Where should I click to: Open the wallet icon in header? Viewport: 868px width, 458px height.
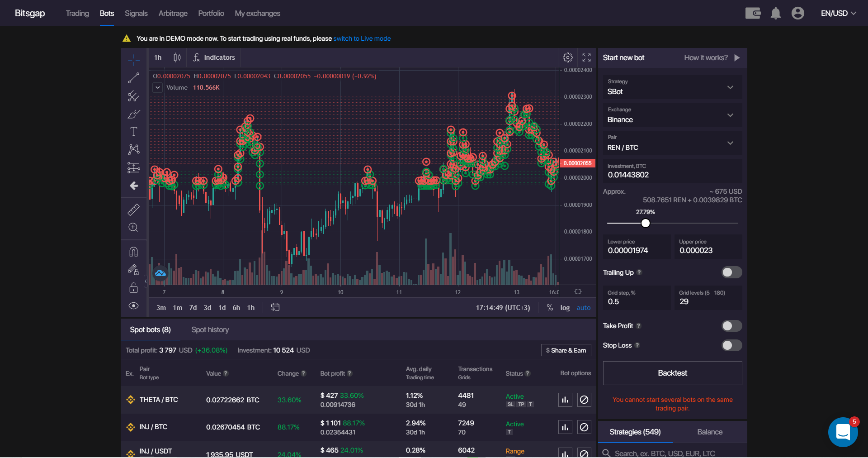tap(753, 13)
